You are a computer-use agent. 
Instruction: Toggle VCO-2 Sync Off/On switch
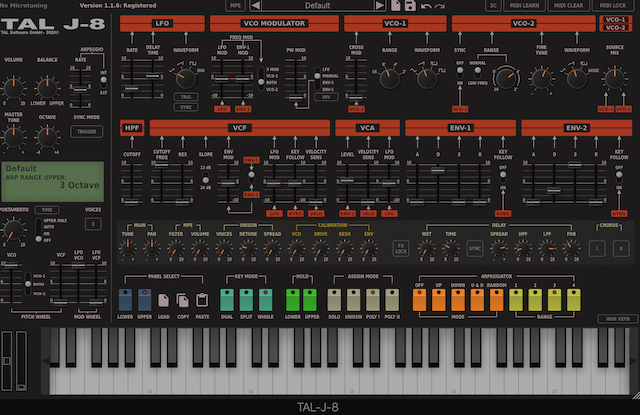point(460,73)
